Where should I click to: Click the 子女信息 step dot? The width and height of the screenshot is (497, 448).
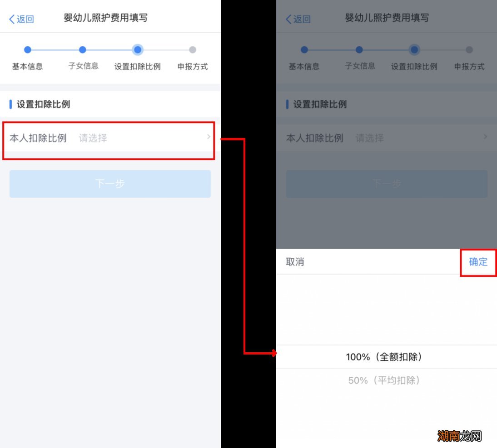tap(82, 50)
